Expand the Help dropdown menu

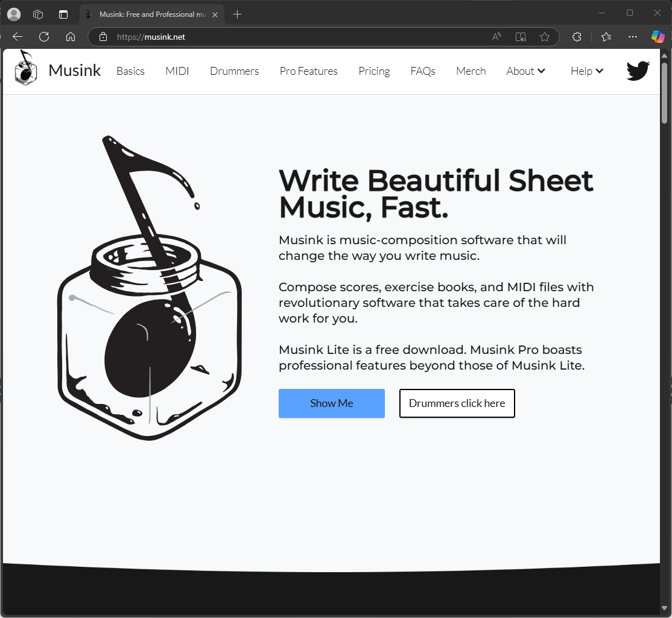pos(586,71)
